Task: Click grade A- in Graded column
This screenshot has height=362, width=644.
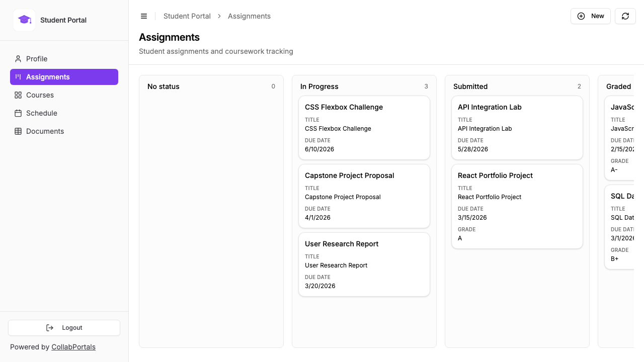Action: tap(614, 170)
